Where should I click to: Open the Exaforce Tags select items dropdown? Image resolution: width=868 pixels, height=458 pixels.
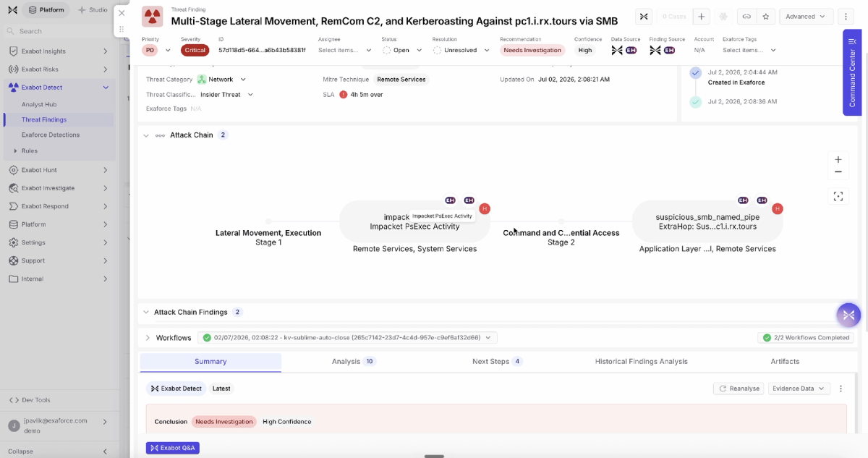[x=749, y=50]
